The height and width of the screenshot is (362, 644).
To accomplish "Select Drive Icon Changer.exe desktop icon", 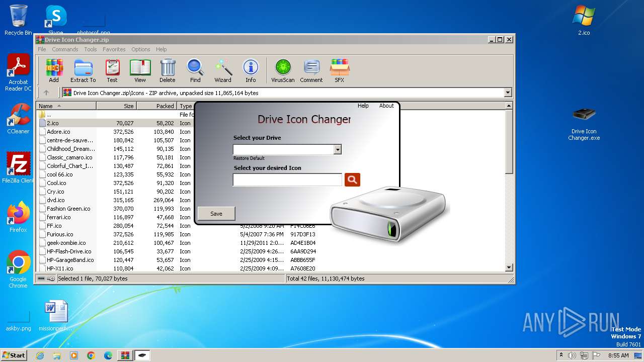I will tap(584, 123).
